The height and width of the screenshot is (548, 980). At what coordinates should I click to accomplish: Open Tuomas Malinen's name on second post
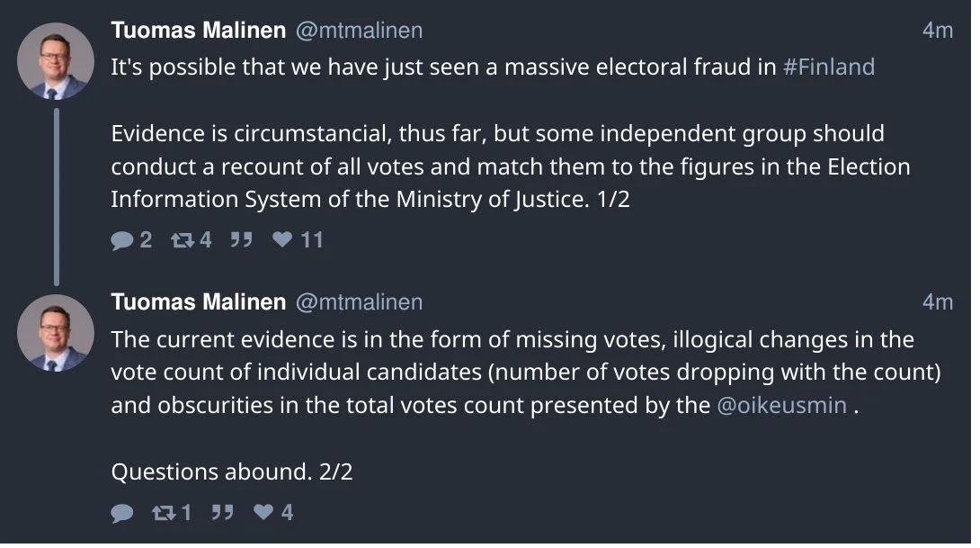[x=198, y=302]
